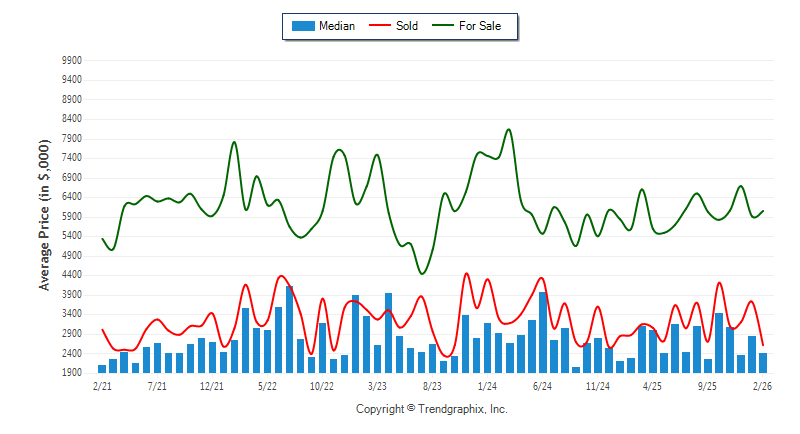Image resolution: width=800 pixels, height=434 pixels.
Task: Click the 1900 y-axis value label
Action: tap(71, 373)
